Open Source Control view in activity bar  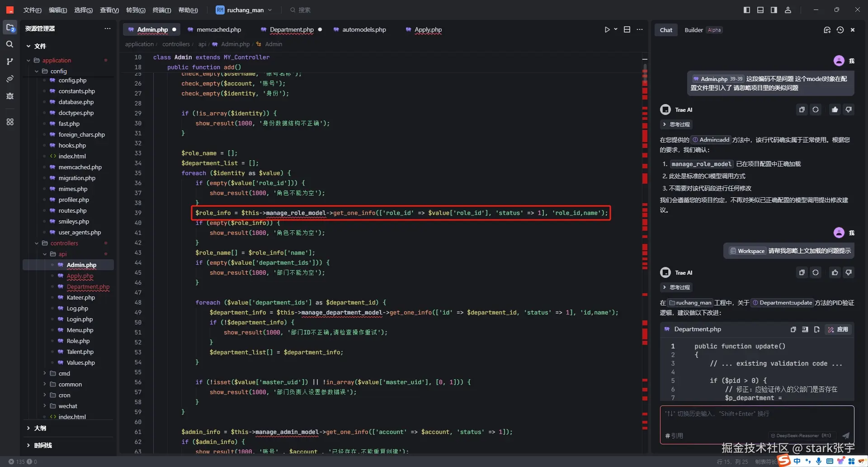coord(9,62)
